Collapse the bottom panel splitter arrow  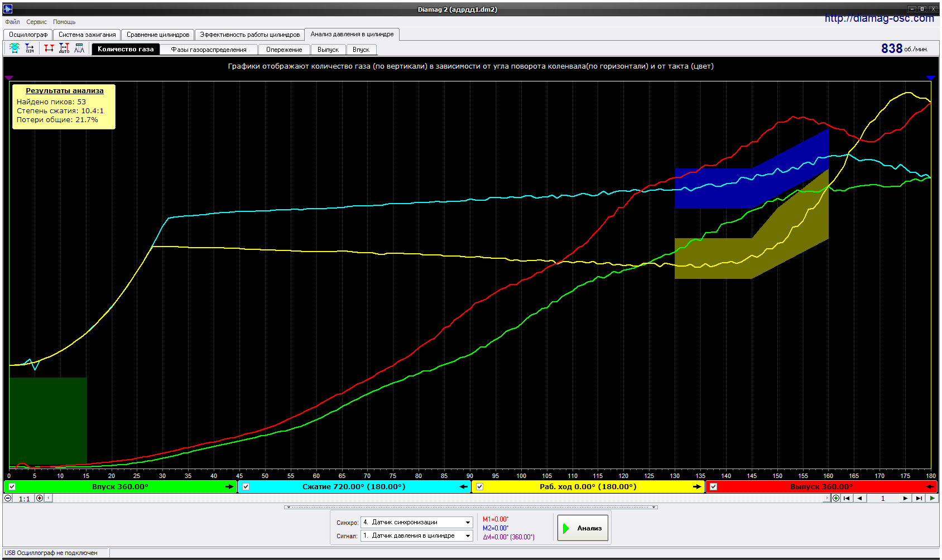(x=289, y=507)
